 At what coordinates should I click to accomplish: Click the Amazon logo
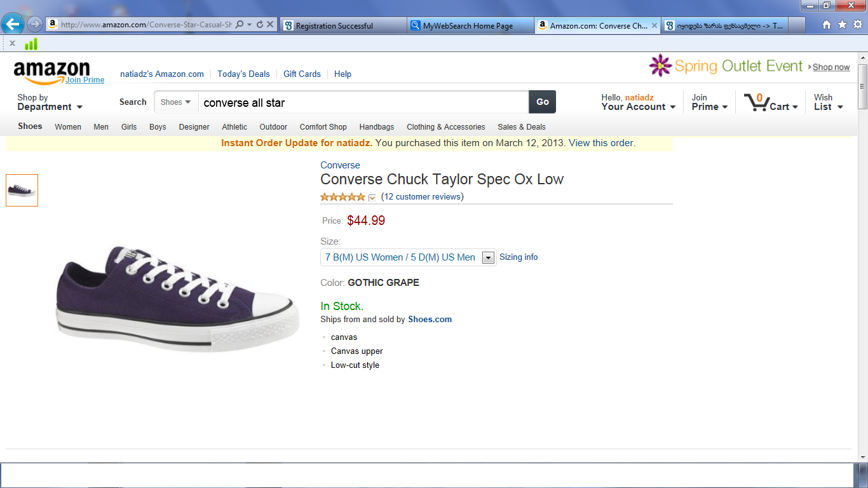coord(51,70)
